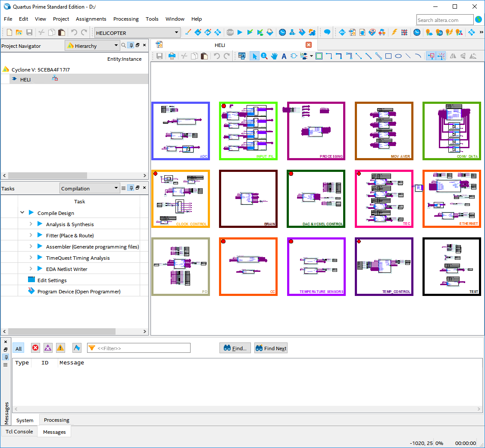Expand the Analysis & Synthesis task

coord(31,224)
